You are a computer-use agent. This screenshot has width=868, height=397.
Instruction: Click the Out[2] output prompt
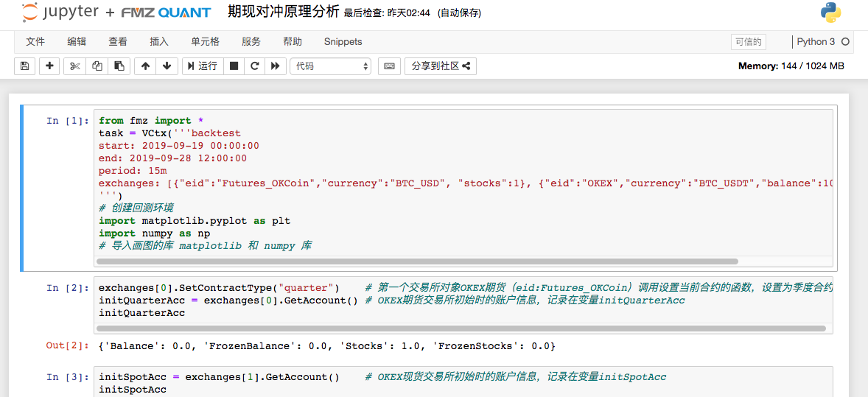click(x=67, y=346)
